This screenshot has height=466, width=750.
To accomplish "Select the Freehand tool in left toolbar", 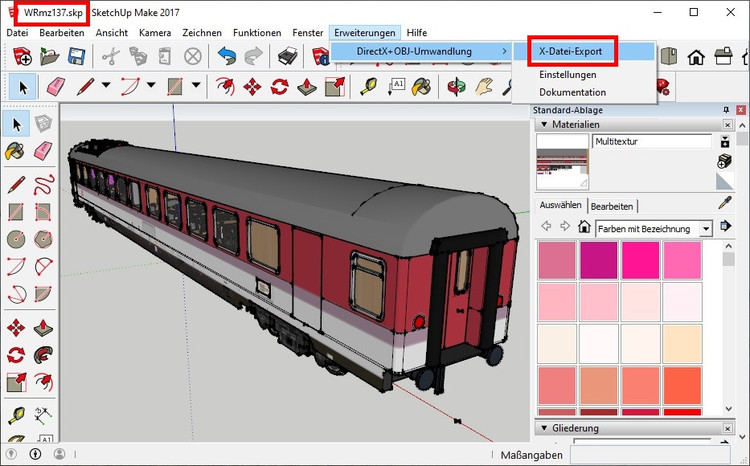I will pyautogui.click(x=44, y=184).
